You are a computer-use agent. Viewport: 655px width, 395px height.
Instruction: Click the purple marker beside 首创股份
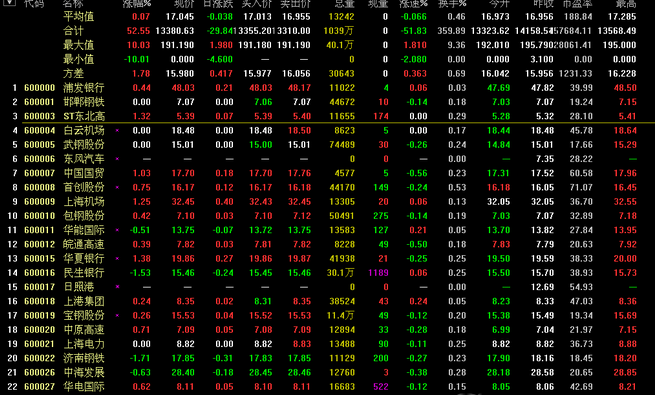click(x=117, y=187)
